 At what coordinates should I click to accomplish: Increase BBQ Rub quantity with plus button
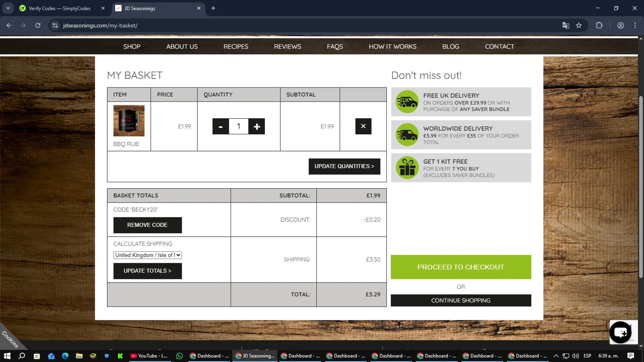point(257,127)
